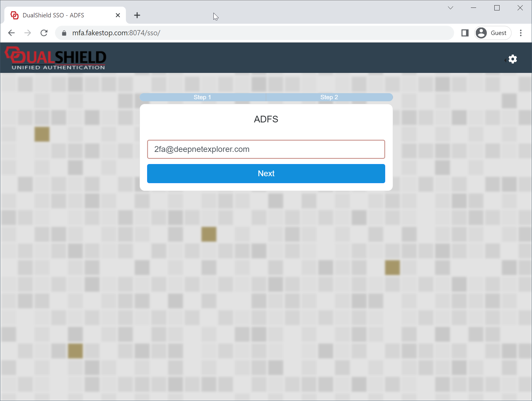Open Chrome's three-dot menu

pos(520,33)
